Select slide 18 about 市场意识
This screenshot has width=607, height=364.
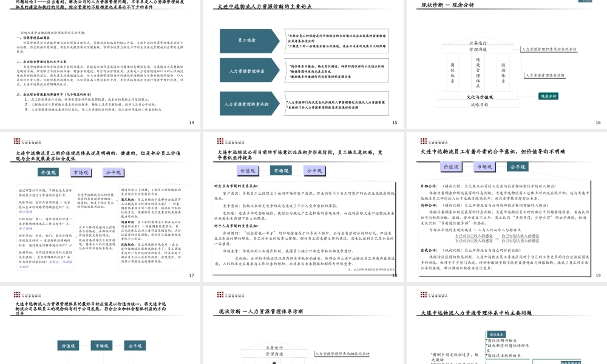tap(303, 207)
